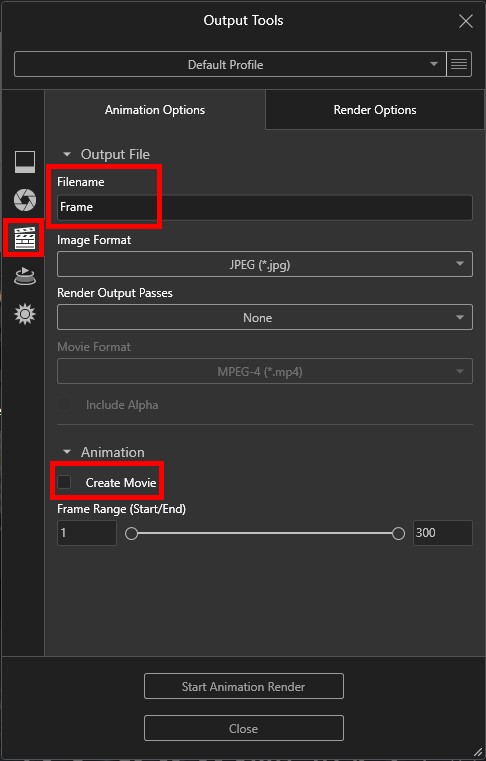Open the still image render icon
Screen dimensions: 486x761
24,162
